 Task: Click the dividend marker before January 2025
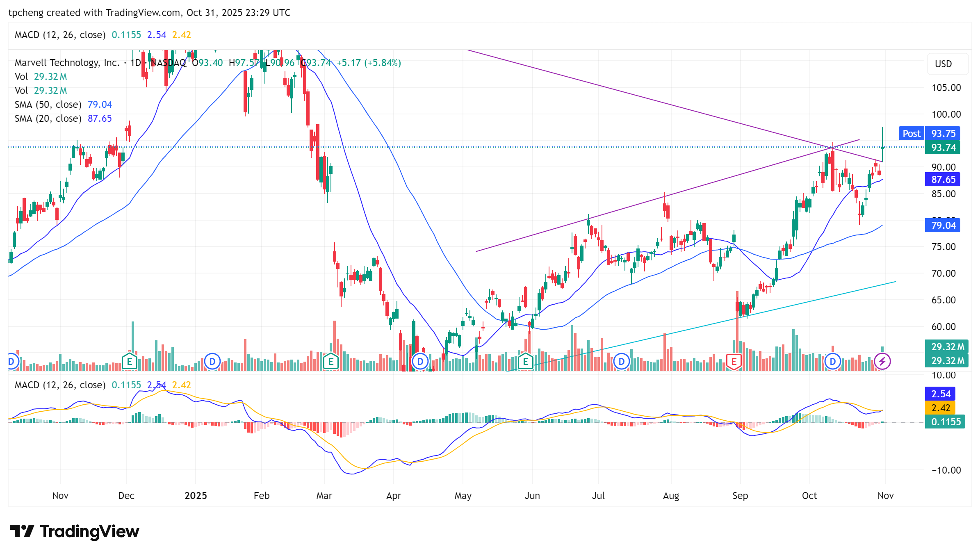point(212,362)
